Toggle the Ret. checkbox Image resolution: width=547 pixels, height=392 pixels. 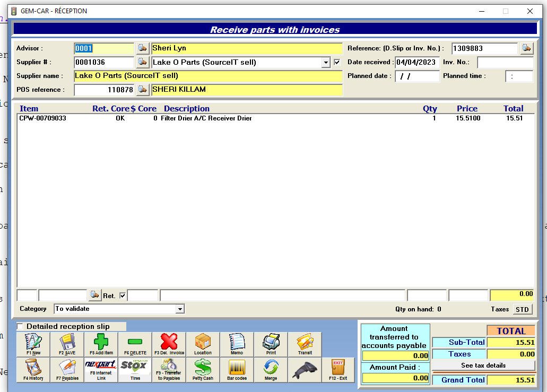click(x=123, y=296)
